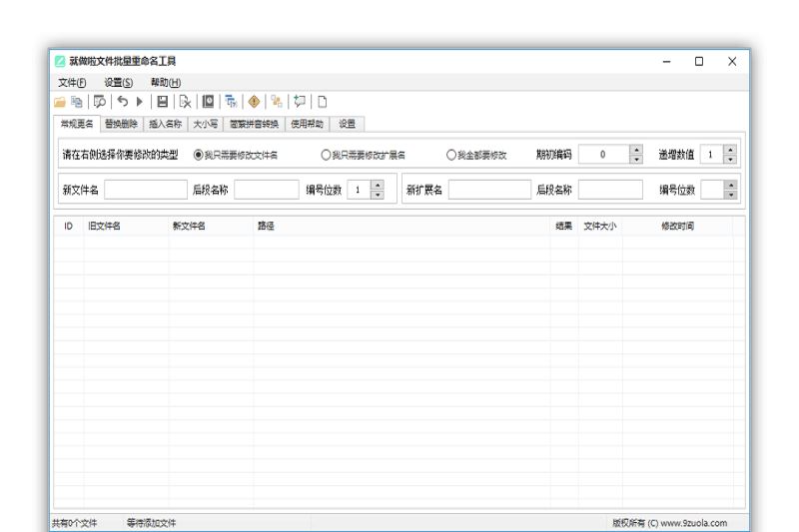
Task: Click the window title 就做啦文件批量重命名工具
Action: pyautogui.click(x=122, y=61)
